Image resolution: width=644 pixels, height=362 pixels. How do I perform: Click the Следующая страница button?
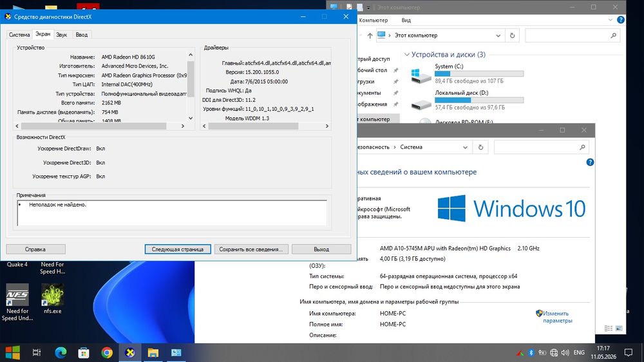[178, 249]
